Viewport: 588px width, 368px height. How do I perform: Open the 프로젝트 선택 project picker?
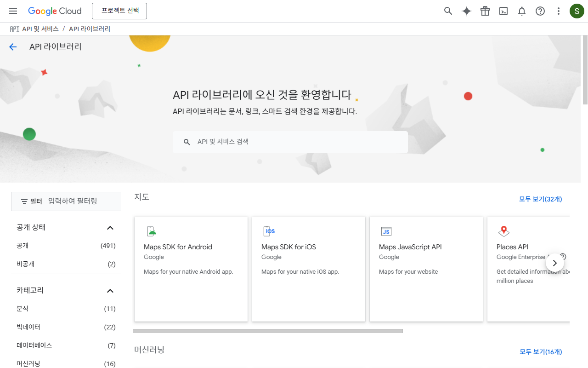pos(119,11)
